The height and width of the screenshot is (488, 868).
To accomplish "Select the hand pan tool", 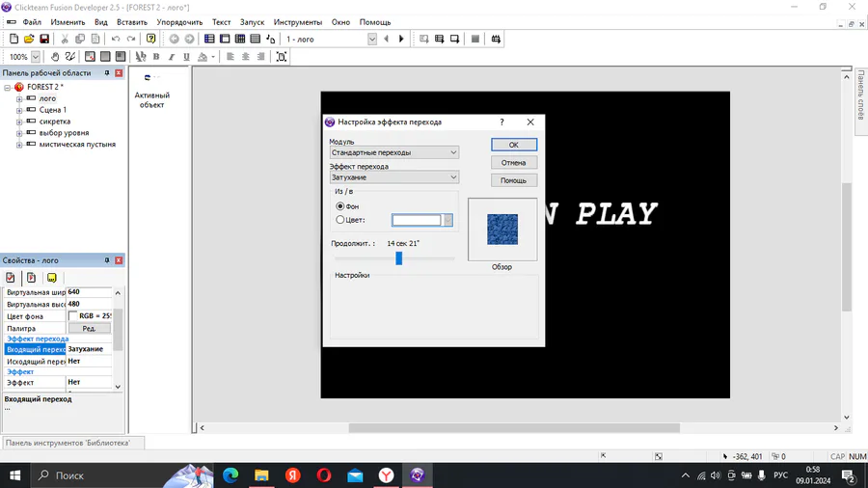I will pos(55,57).
